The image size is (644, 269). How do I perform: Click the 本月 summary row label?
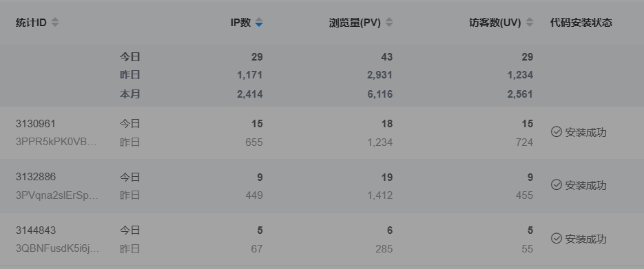click(x=129, y=94)
